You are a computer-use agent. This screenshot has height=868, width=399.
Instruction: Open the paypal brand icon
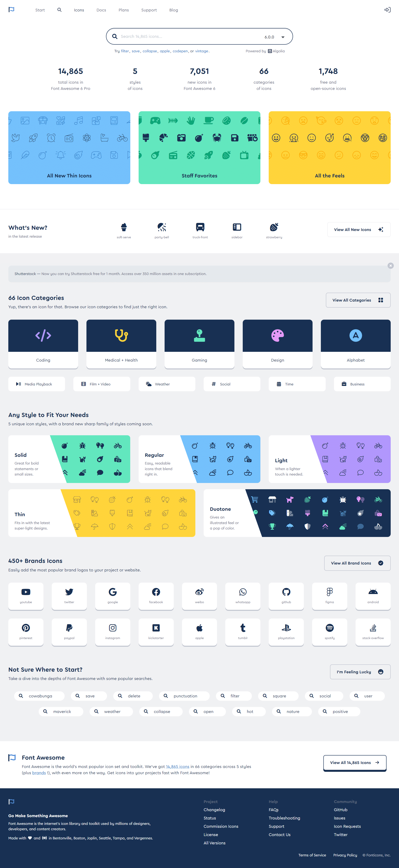[69, 632]
